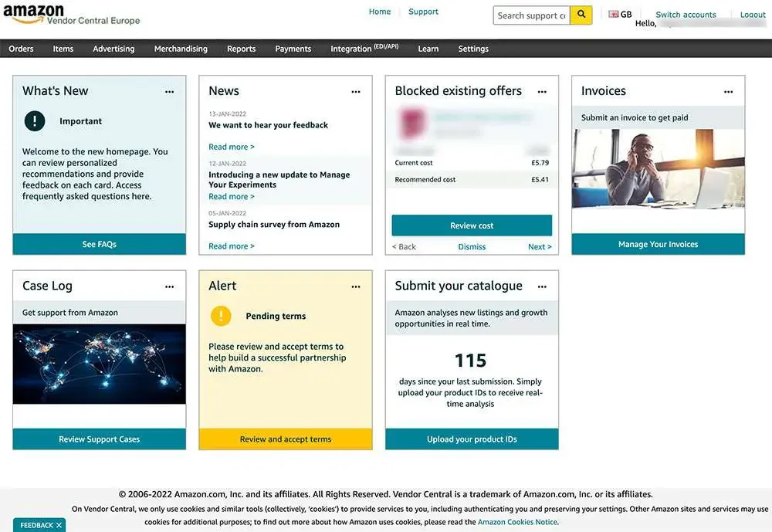Click the Logout link
The image size is (772, 532).
click(x=753, y=15)
